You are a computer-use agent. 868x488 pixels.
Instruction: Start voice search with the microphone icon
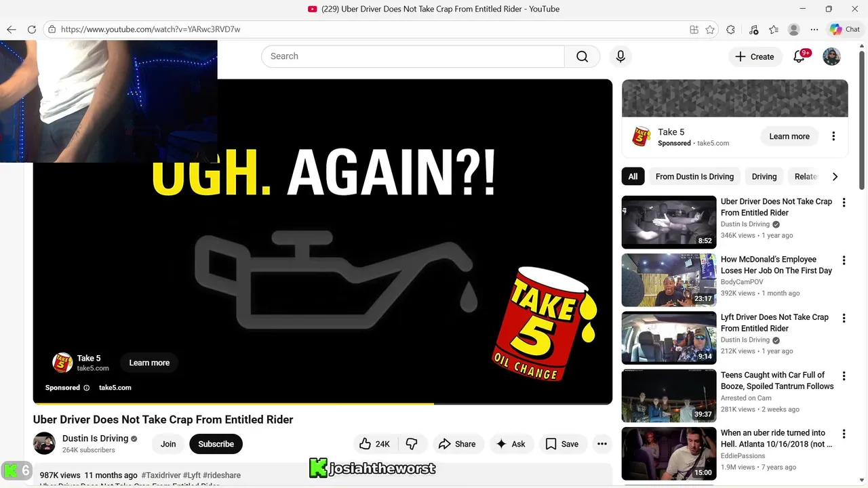click(x=620, y=56)
